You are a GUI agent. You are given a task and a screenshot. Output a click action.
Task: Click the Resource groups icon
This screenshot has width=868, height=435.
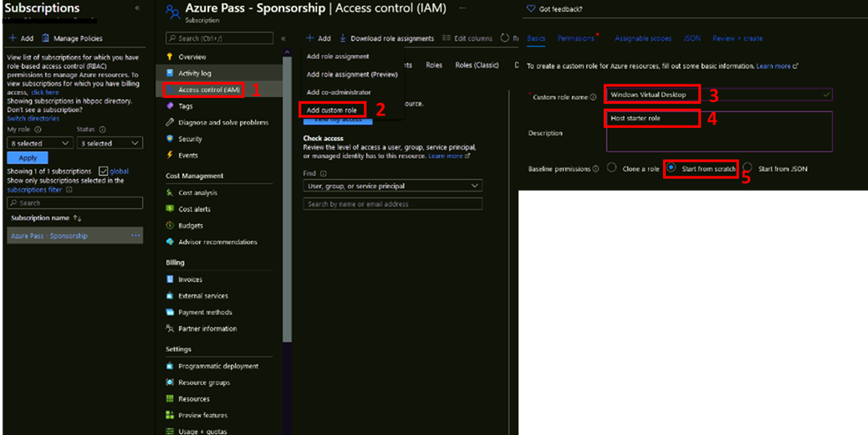[170, 382]
